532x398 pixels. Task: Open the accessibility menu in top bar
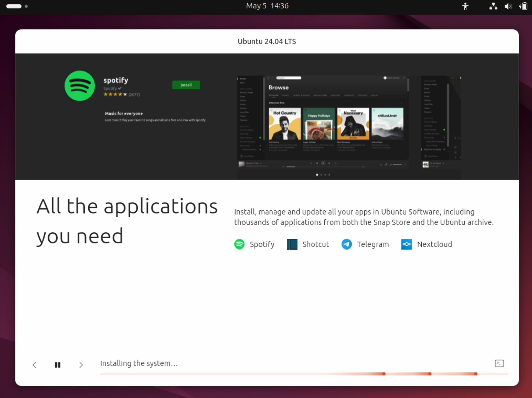(465, 6)
